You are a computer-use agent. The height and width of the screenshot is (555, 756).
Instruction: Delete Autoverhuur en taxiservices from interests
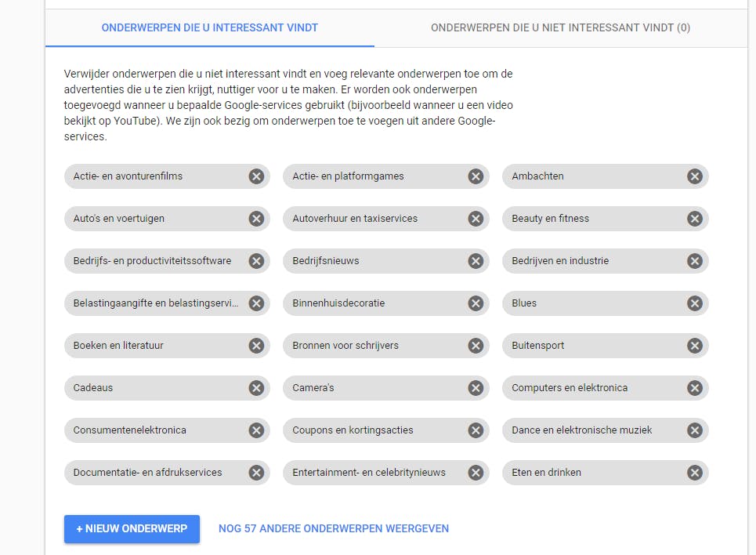[476, 219]
